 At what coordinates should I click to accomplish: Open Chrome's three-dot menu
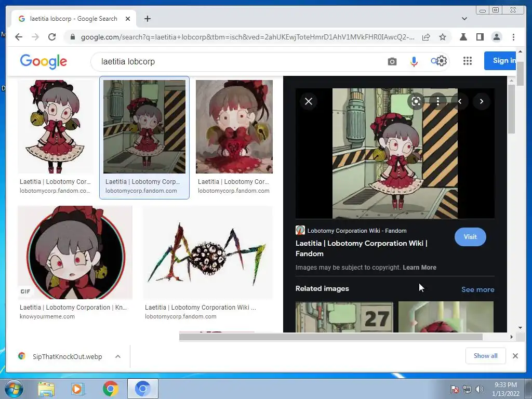(x=513, y=37)
